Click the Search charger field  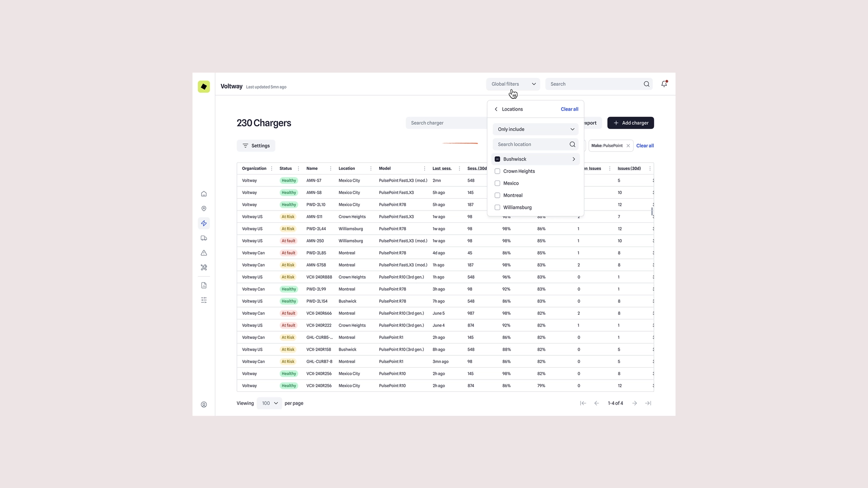[447, 123]
